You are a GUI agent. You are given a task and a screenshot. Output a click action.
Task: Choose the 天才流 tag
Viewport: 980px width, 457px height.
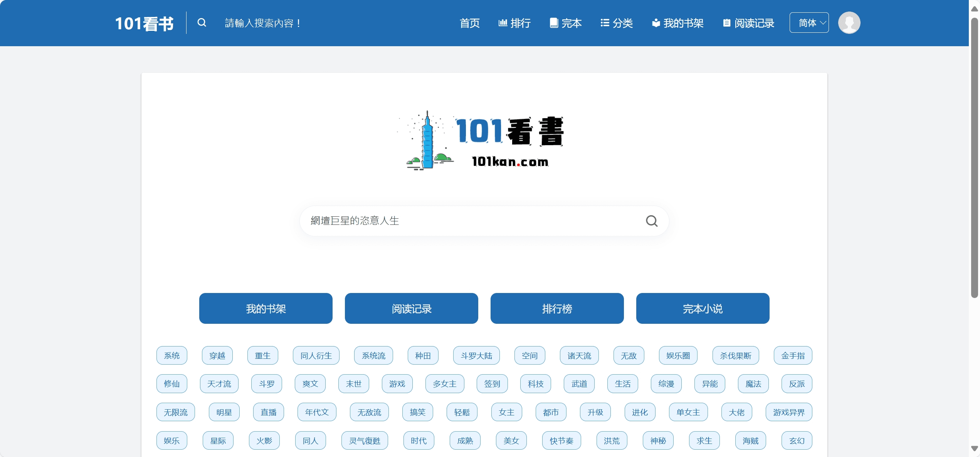pyautogui.click(x=219, y=383)
